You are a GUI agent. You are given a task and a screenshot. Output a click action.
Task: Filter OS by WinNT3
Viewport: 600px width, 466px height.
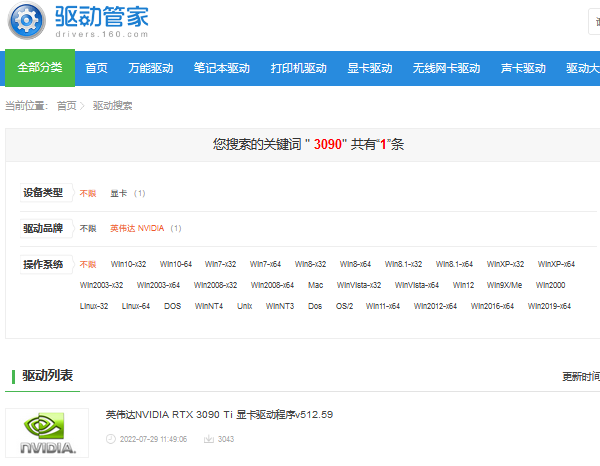(x=280, y=306)
